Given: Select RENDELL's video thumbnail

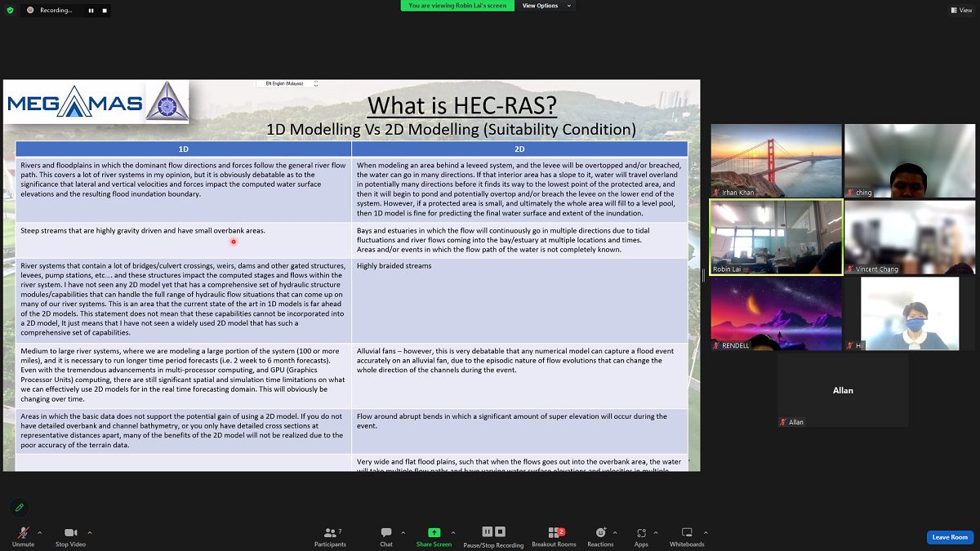Looking at the screenshot, I should [776, 313].
